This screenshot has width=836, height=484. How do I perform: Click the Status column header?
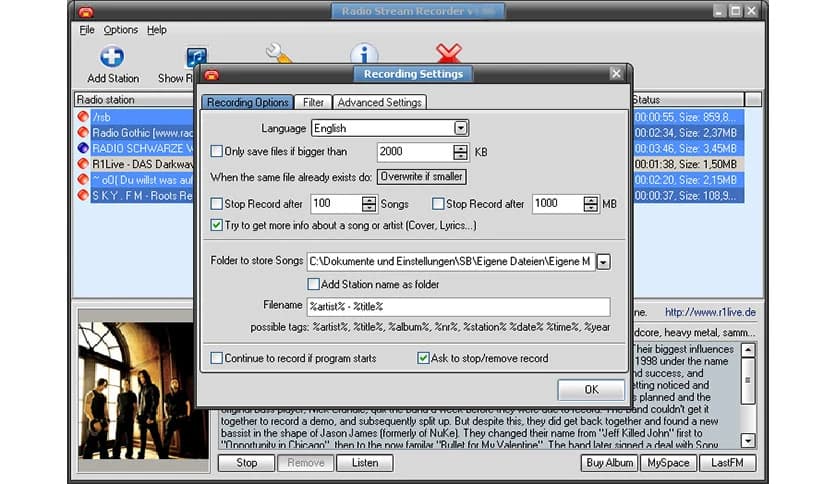[x=688, y=100]
